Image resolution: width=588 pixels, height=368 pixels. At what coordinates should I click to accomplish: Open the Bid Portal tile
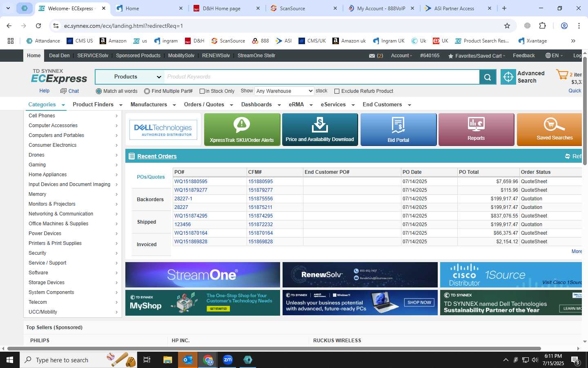399,130
